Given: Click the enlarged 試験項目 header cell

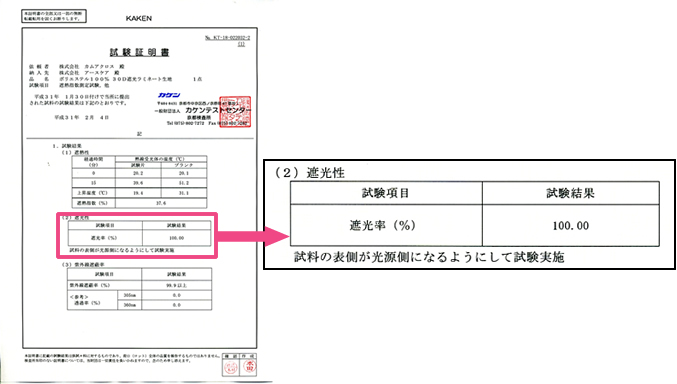Looking at the screenshot, I should (386, 193).
